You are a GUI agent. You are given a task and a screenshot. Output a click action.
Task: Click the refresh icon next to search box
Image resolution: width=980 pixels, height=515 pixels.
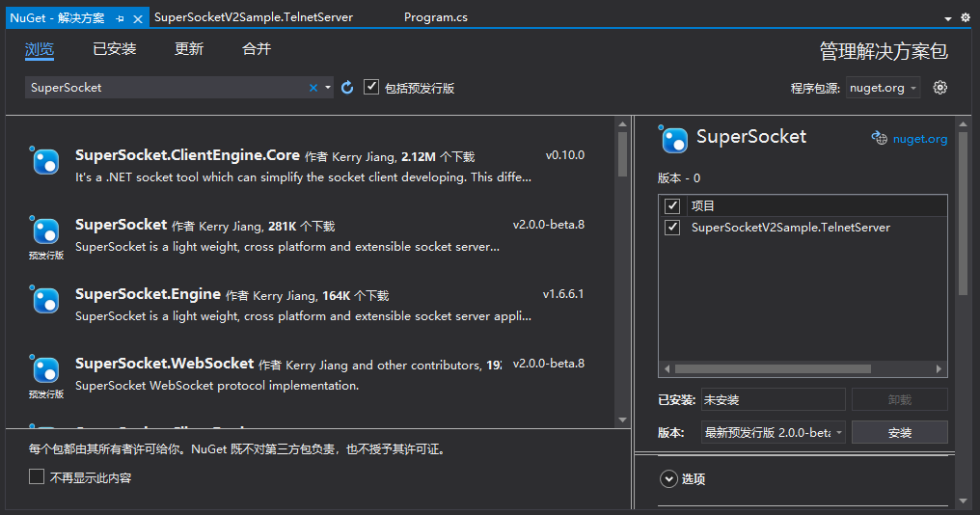[x=347, y=88]
